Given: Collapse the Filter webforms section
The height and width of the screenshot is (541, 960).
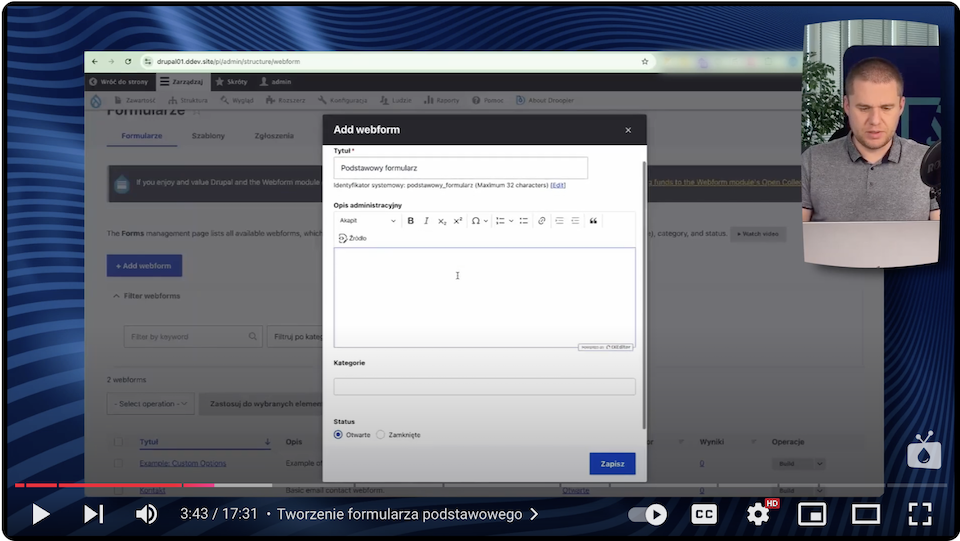Looking at the screenshot, I should [x=146, y=296].
